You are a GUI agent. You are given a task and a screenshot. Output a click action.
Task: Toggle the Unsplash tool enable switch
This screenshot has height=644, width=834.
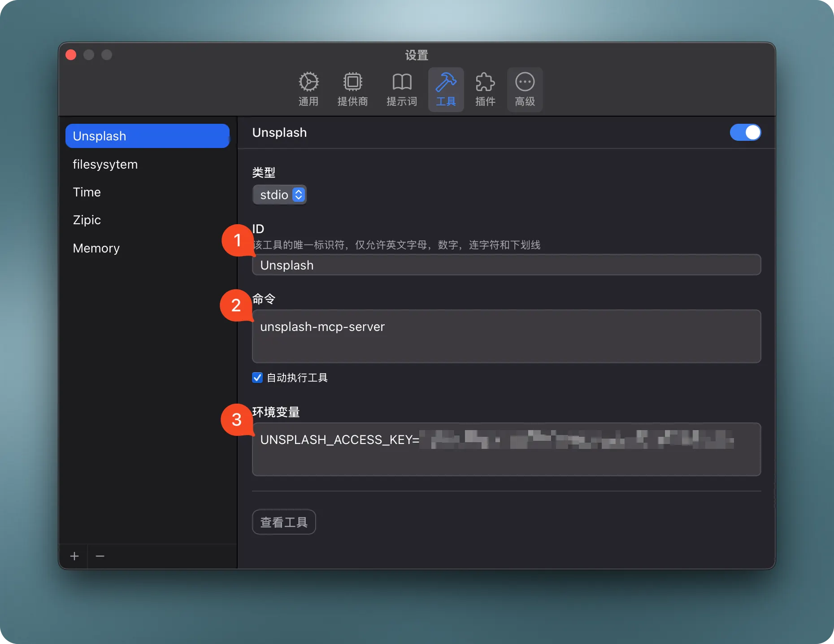point(745,132)
